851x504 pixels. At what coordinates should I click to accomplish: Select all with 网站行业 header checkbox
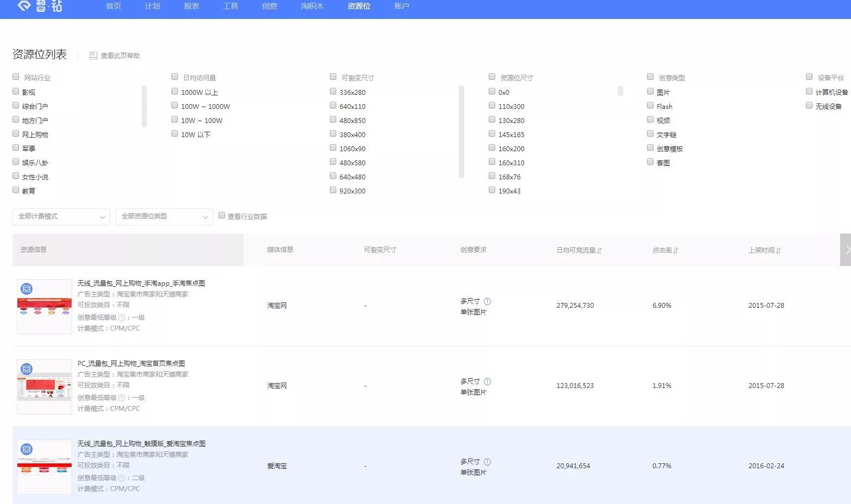click(x=16, y=77)
